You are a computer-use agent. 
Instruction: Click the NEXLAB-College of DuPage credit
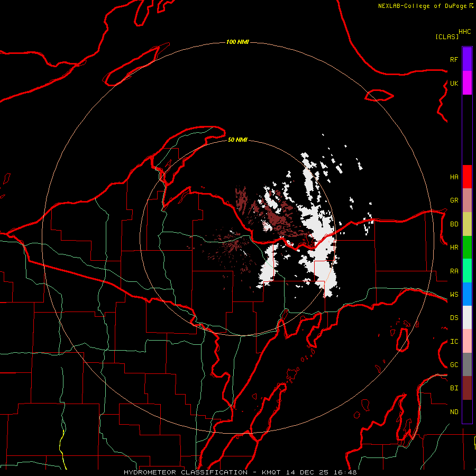(422, 6)
